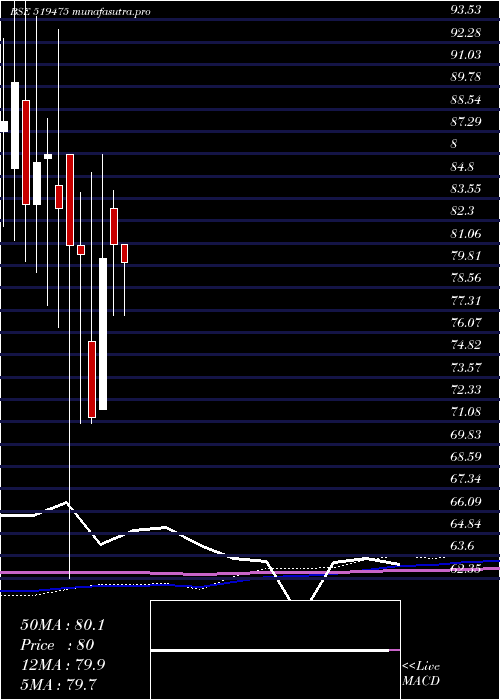Click the red candlestick bottoming near 71
The height and width of the screenshot is (700, 500).
(x=92, y=379)
